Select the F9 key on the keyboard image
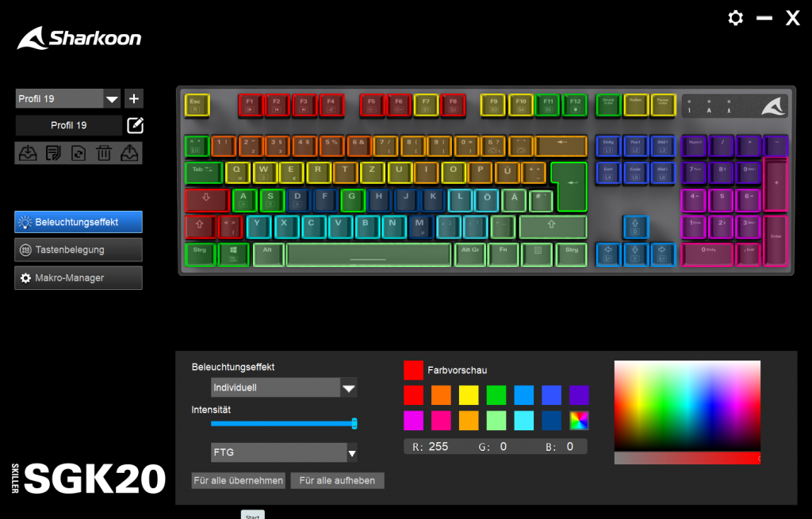The image size is (812, 519). pyautogui.click(x=493, y=105)
